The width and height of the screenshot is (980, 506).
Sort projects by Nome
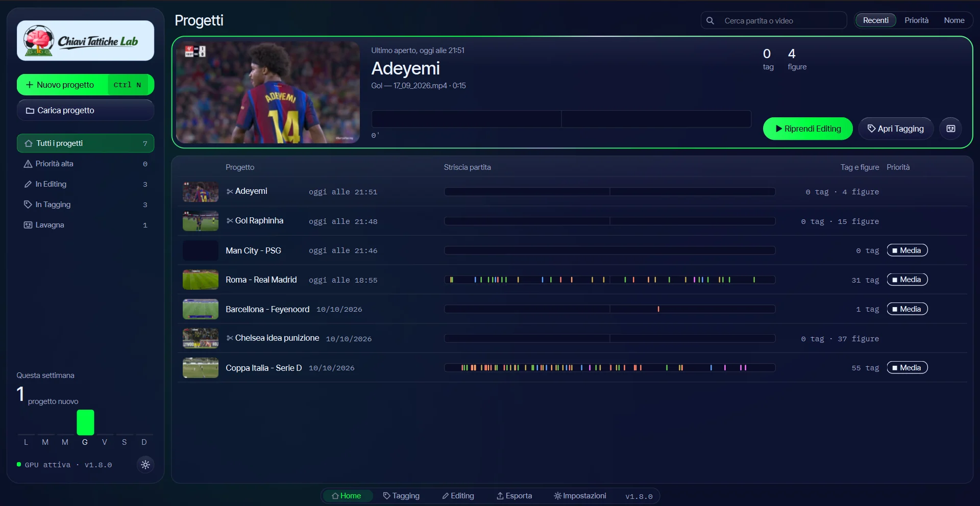(954, 20)
